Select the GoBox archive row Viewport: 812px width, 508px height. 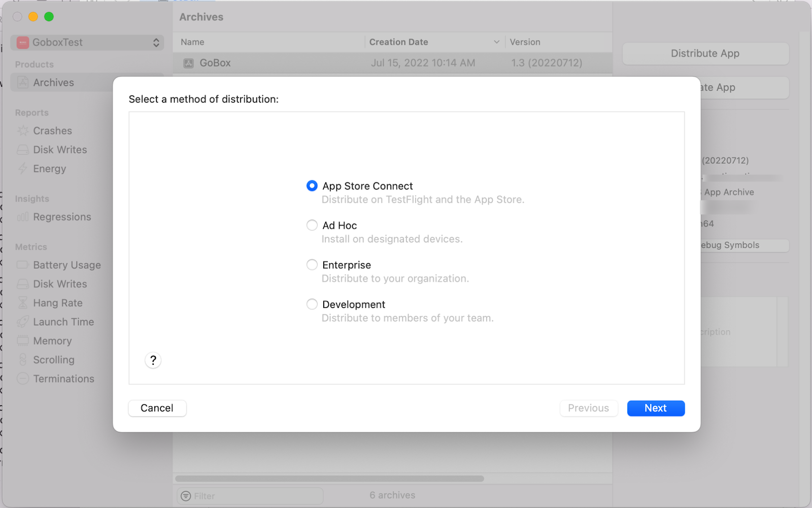pos(393,63)
